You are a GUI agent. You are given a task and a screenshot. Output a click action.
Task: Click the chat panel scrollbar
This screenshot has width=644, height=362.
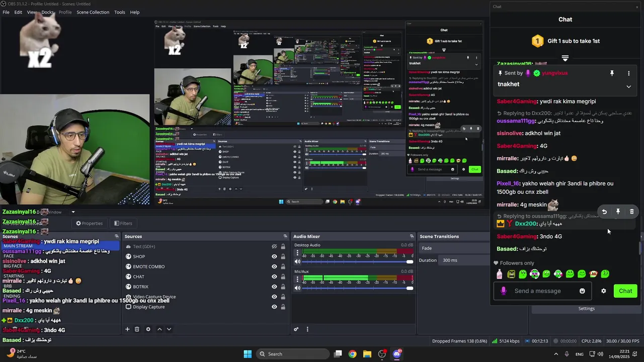click(x=640, y=248)
